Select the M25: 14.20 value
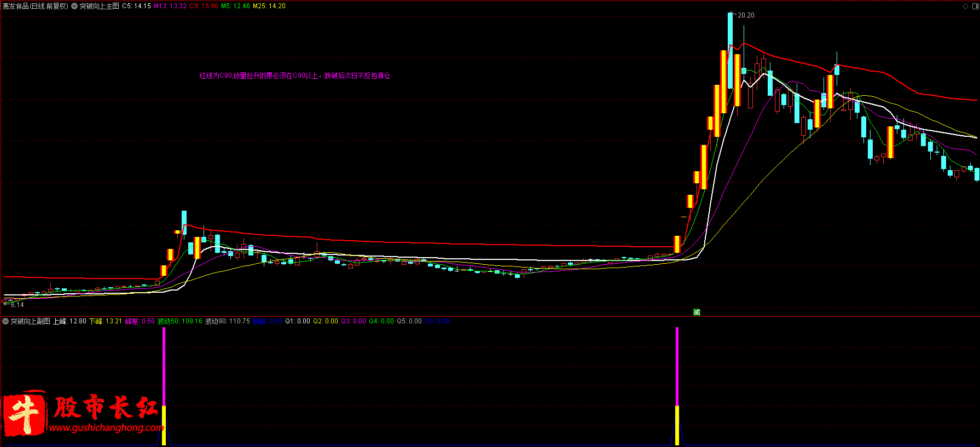 click(269, 6)
